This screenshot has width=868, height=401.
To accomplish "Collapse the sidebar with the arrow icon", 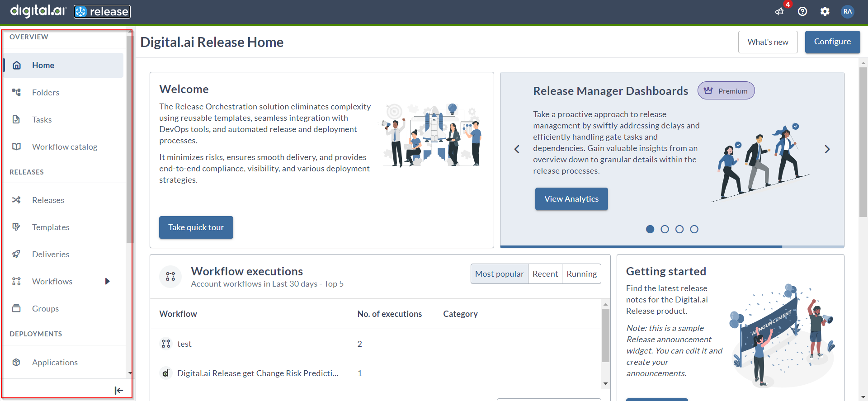I will pos(118,390).
